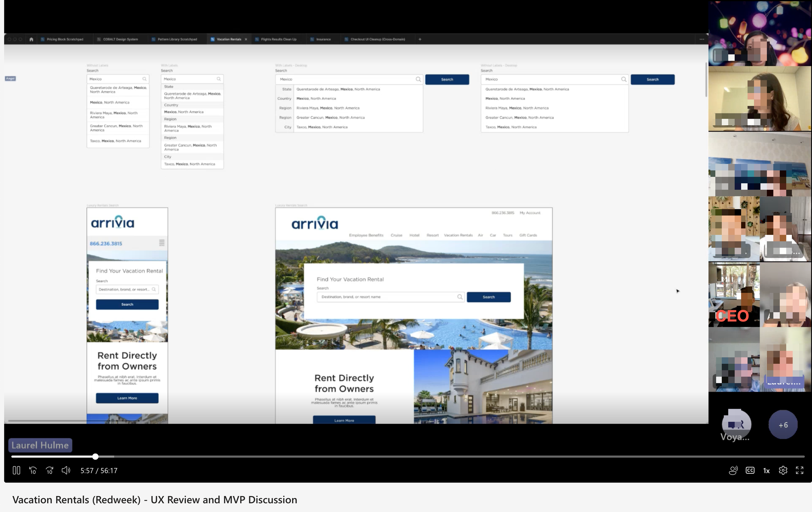Screen dimensions: 812x512
Task: Switch to Flights Results Clean Up tab
Action: click(279, 39)
